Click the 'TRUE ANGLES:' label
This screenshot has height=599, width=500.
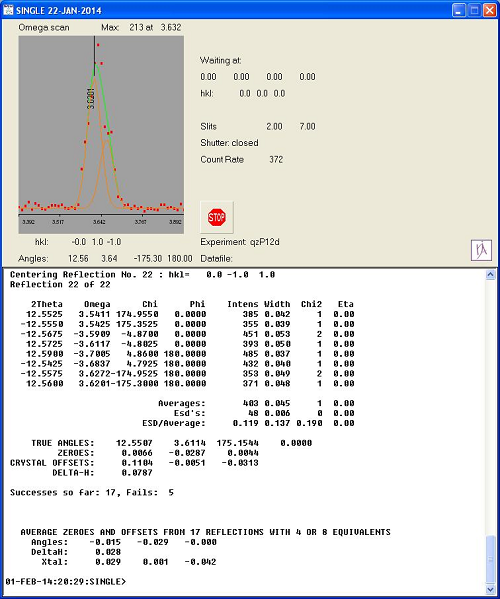coord(63,443)
